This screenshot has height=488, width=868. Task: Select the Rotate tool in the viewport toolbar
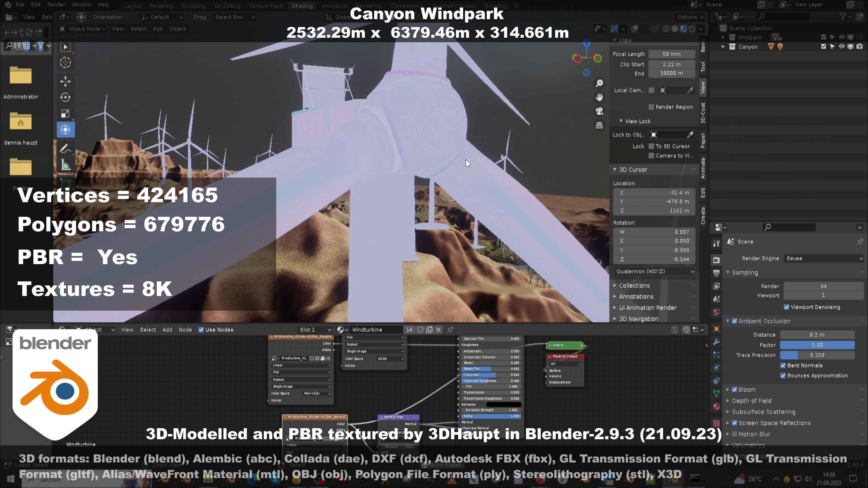tap(65, 97)
